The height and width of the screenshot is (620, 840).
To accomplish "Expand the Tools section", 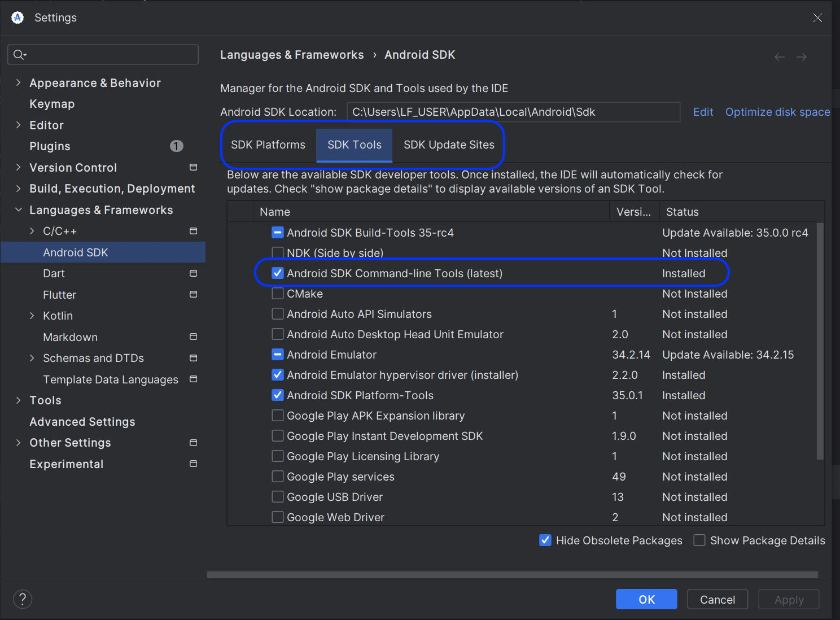I will pyautogui.click(x=18, y=400).
